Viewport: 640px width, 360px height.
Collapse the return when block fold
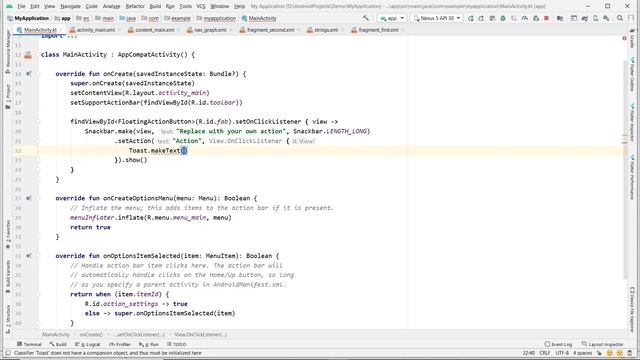click(x=38, y=294)
